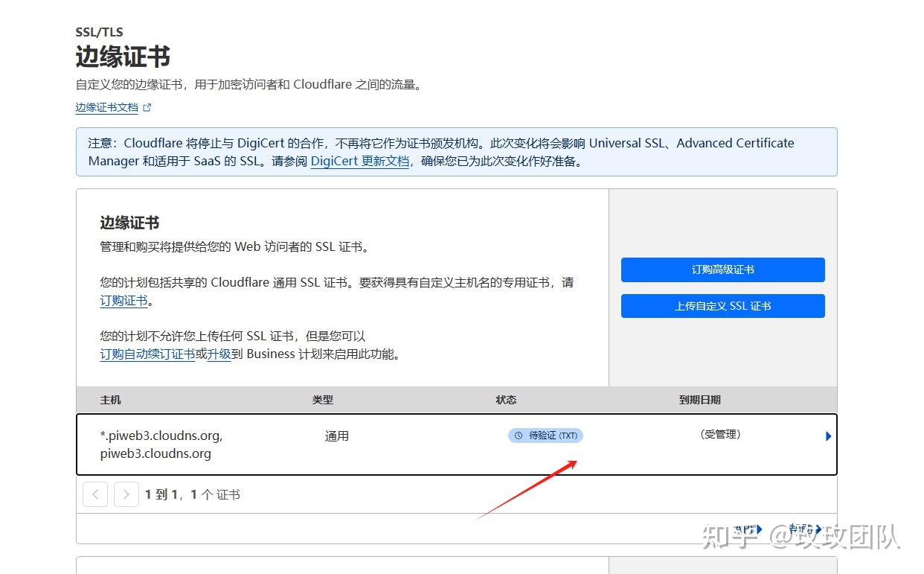Viewport: 924px width, 574px height.
Task: Click the previous page arrow in pagination
Action: point(94,494)
